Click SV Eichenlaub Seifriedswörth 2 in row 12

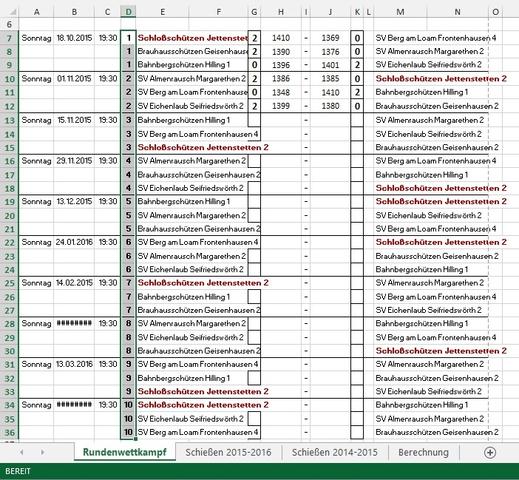(190, 106)
